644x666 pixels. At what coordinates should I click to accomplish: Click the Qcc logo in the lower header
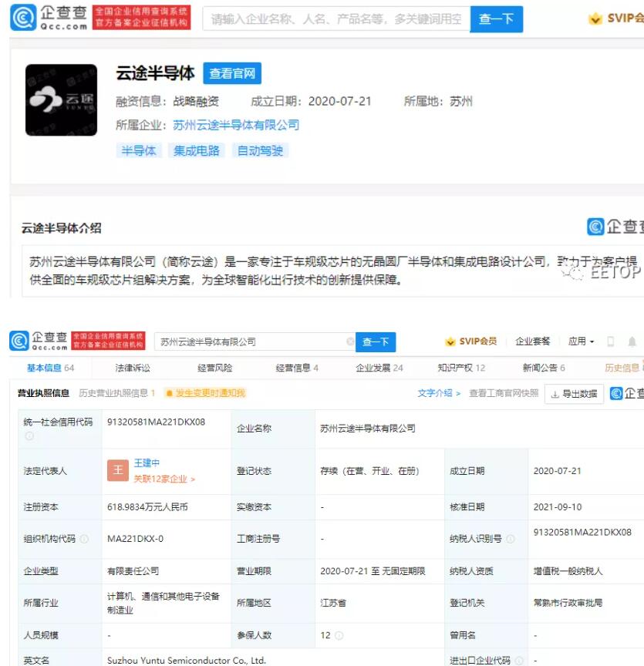point(39,341)
